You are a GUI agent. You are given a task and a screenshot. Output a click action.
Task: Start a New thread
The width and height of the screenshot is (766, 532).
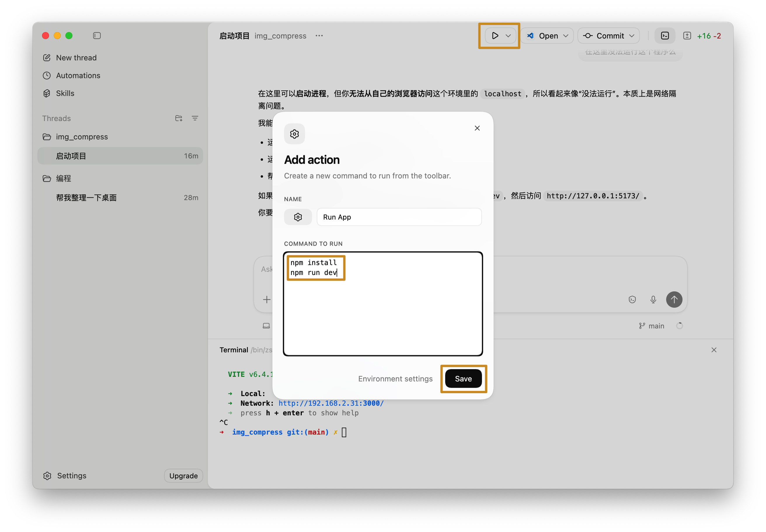coord(76,58)
